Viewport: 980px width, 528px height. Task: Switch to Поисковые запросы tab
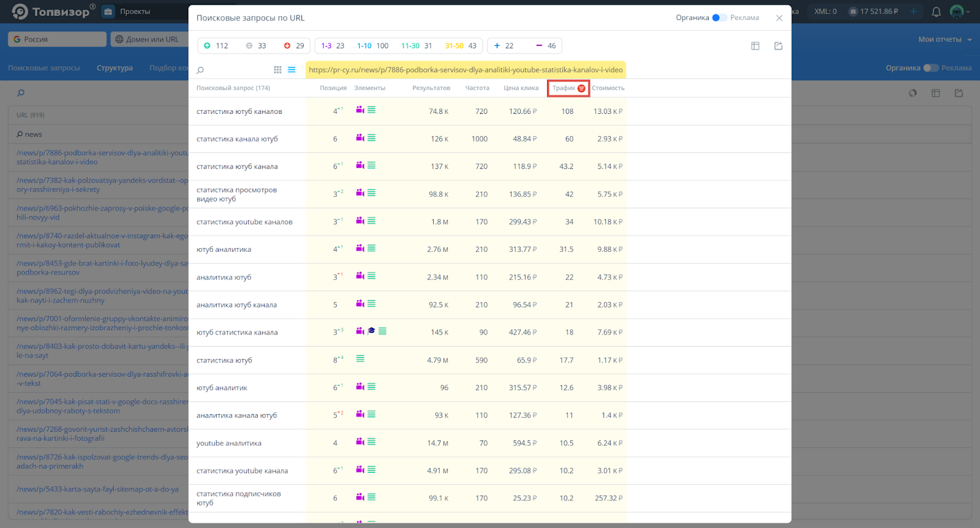44,68
